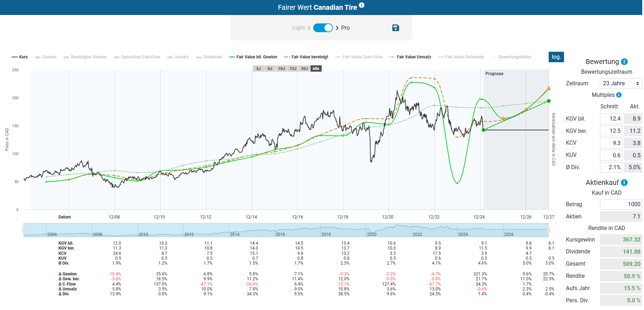Screen dimensions: 644x310
Task: Click the save disk icon
Action: 395,28
